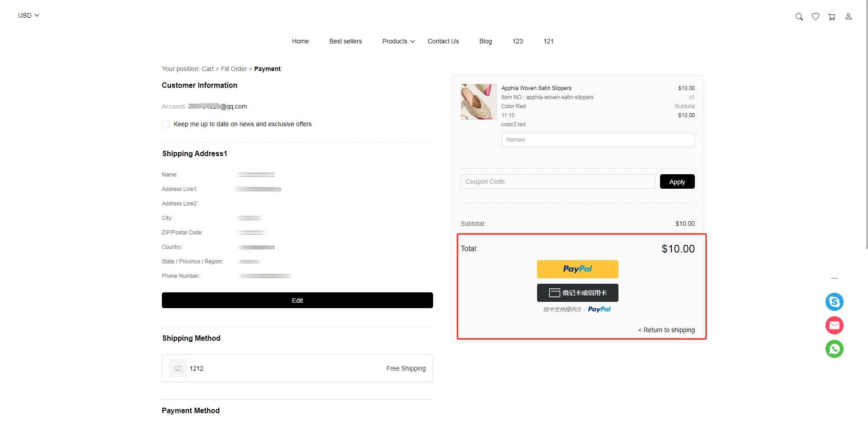Open the 123 menu item
The height and width of the screenshot is (424, 868).
click(x=518, y=41)
